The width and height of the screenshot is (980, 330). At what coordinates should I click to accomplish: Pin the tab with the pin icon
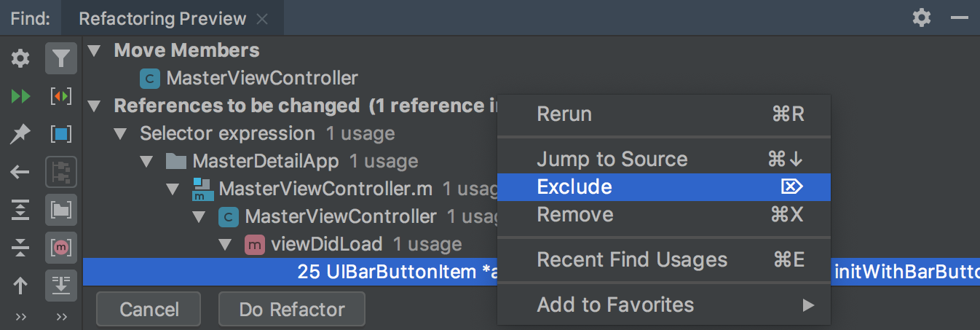20,134
